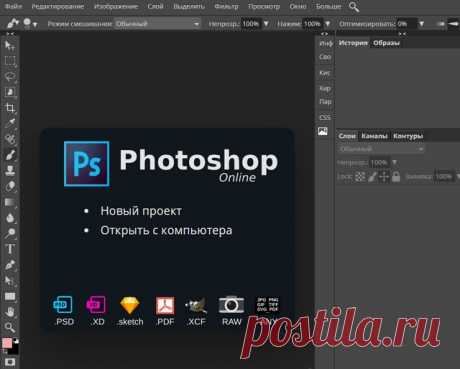Open the Фильтр menu
Screen dimensions: 460x369
tap(226, 6)
